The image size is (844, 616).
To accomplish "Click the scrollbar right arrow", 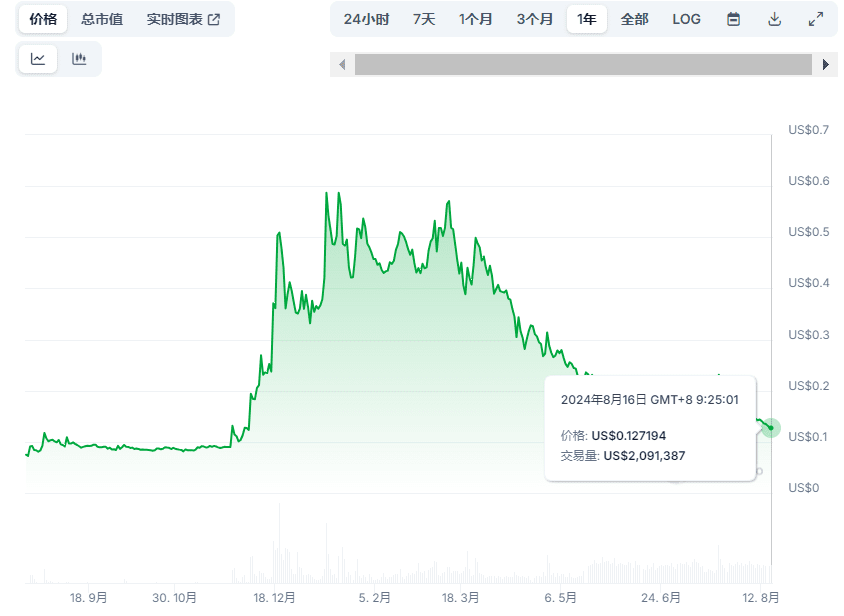I will [826, 65].
